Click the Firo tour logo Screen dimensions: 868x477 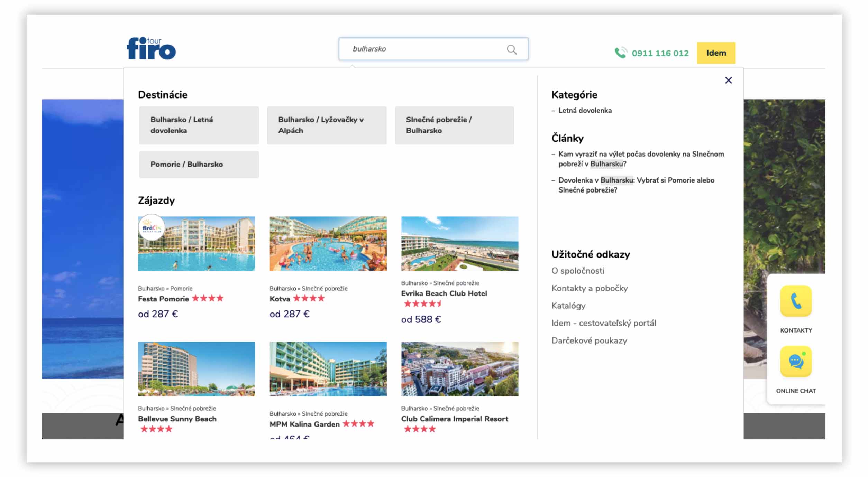pyautogui.click(x=151, y=48)
